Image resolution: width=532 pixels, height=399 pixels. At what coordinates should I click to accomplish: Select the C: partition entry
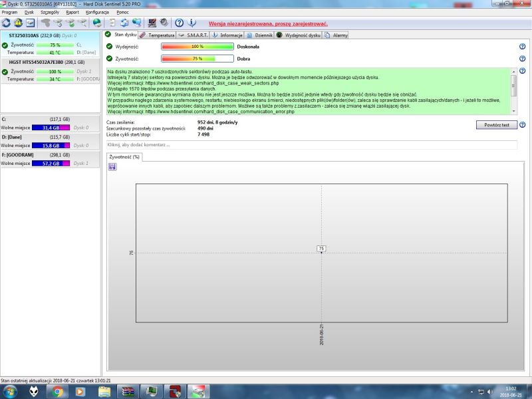[x=51, y=124]
